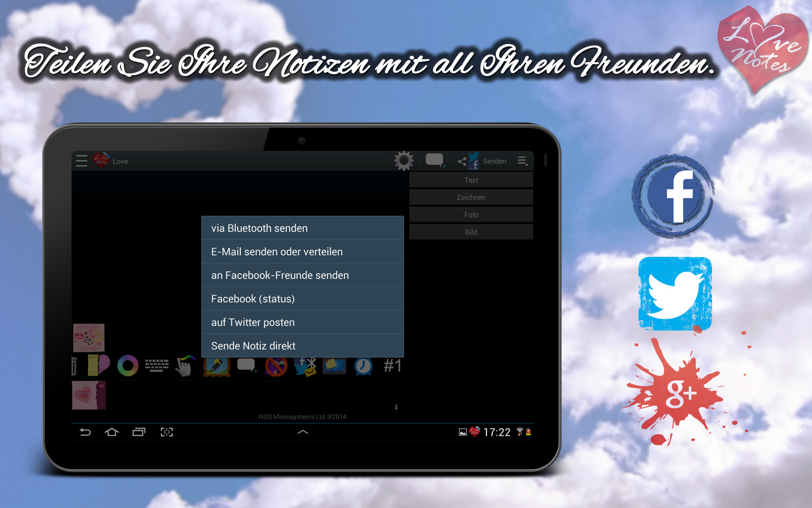Add a comment with top speech bubble icon
This screenshot has width=812, height=508.
[435, 161]
